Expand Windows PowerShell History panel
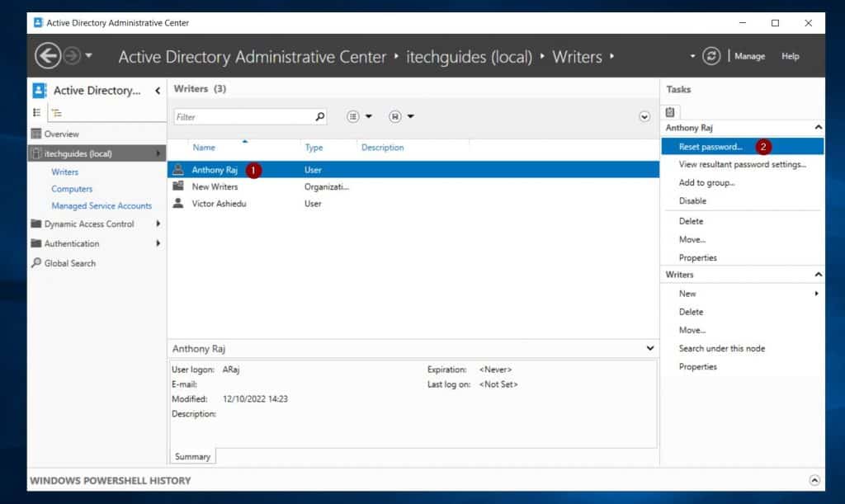Viewport: 845px width, 504px height. tap(814, 480)
